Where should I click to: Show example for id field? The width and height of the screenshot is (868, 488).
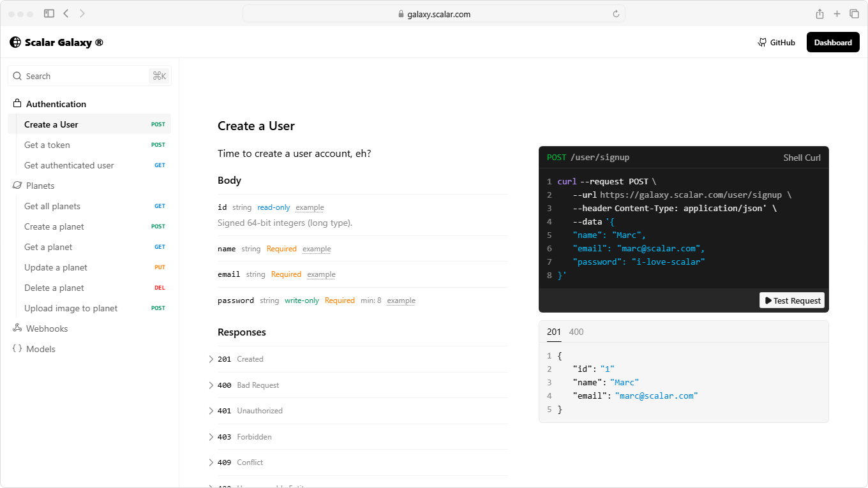point(310,207)
